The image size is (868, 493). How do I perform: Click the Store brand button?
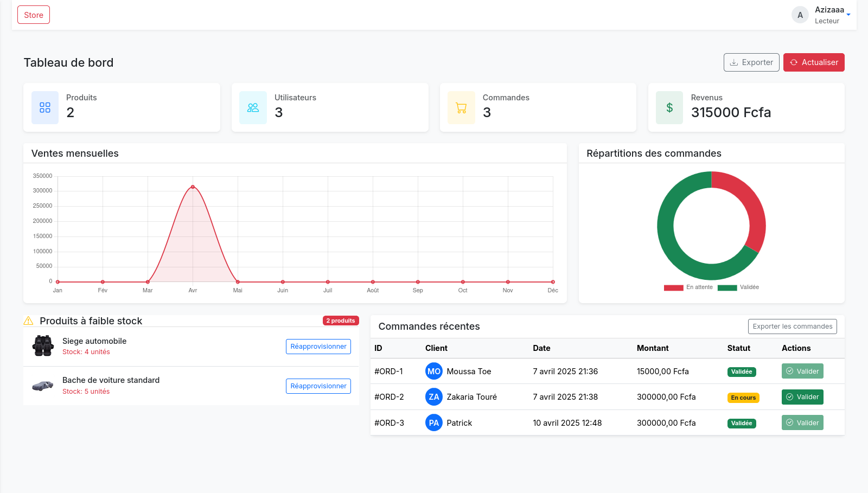[34, 15]
